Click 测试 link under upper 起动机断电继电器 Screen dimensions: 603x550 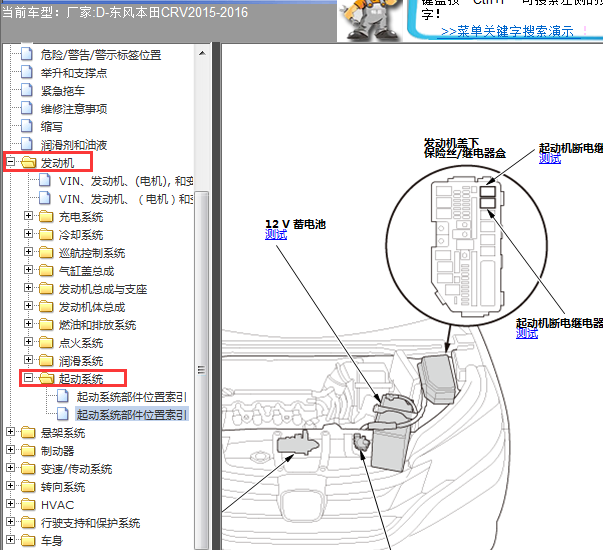550,158
